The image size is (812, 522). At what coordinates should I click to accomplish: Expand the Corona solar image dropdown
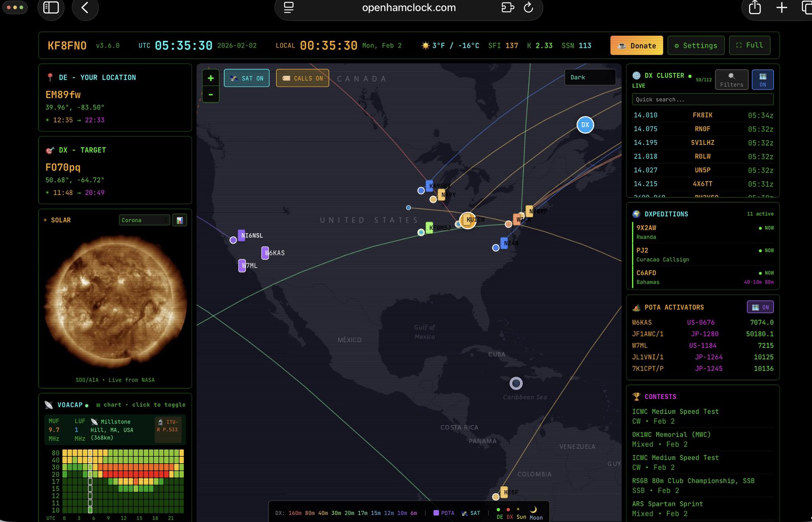coord(144,220)
